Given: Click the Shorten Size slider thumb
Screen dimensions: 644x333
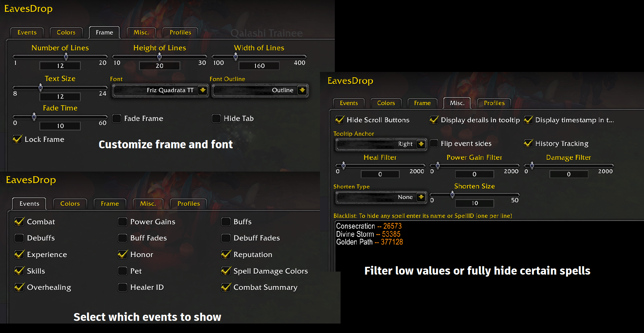Looking at the screenshot, I should 452,195.
